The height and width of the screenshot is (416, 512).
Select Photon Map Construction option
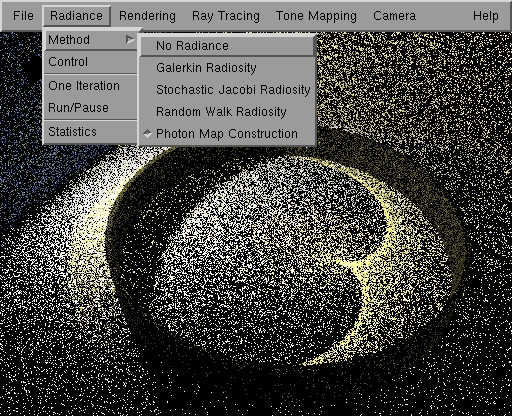pyautogui.click(x=227, y=134)
